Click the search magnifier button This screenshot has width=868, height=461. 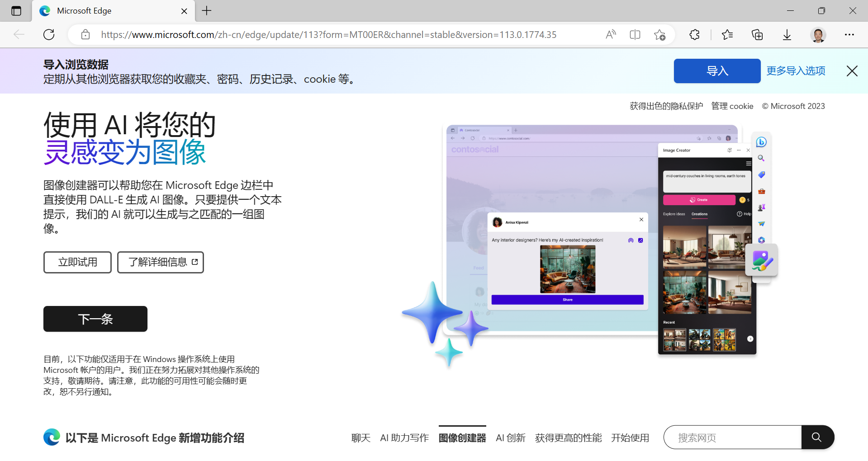click(817, 437)
